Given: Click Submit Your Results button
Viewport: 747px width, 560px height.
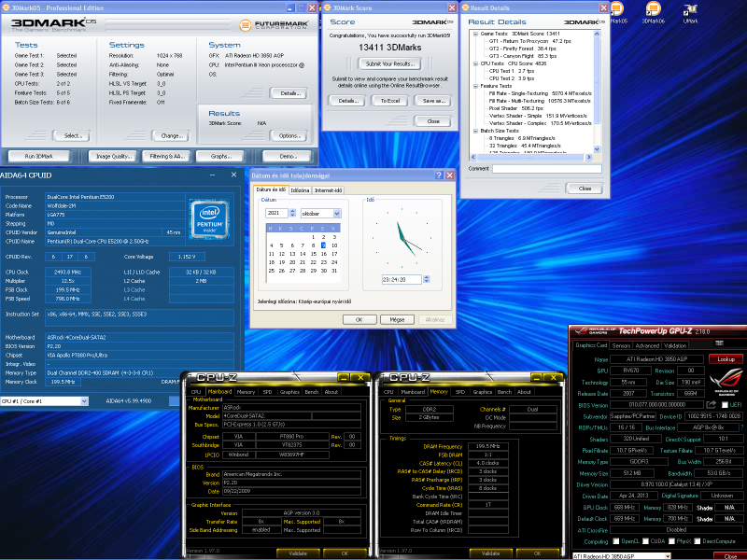Looking at the screenshot, I should [390, 63].
